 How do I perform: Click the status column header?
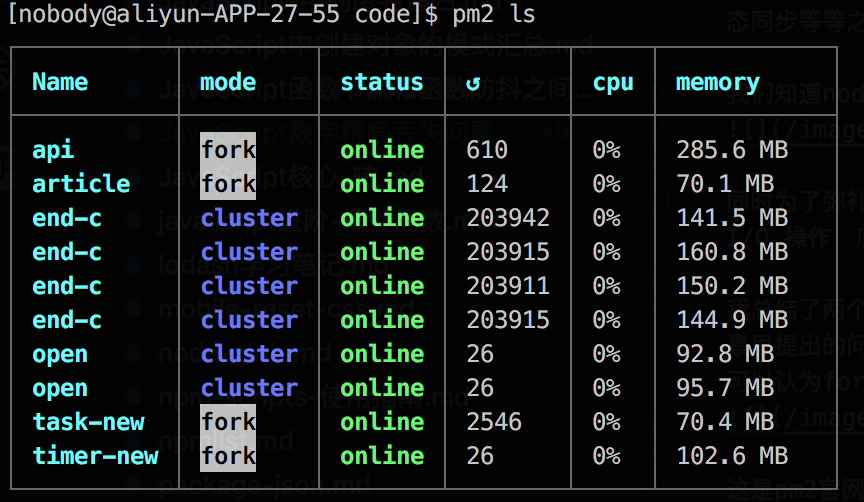(381, 82)
